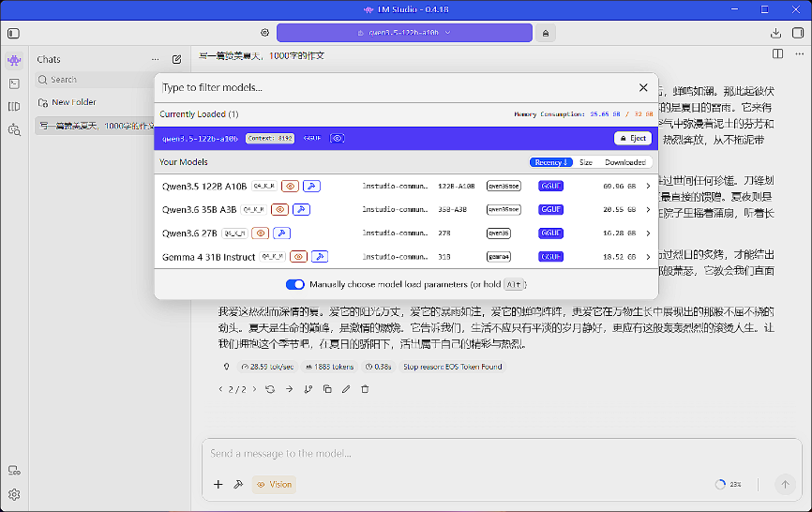This screenshot has height=512, width=812.
Task: Open My Models section icon
Action: (14, 107)
